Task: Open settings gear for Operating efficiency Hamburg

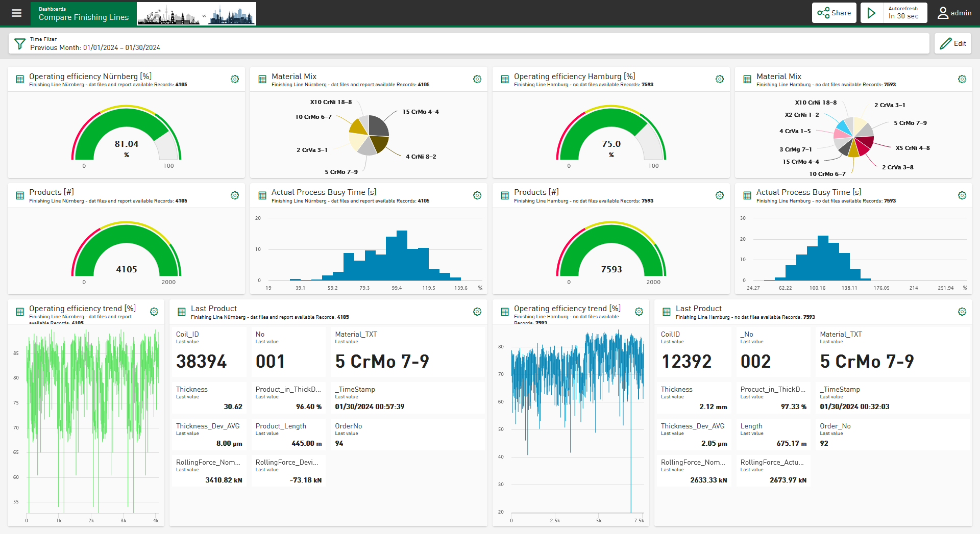Action: [720, 79]
